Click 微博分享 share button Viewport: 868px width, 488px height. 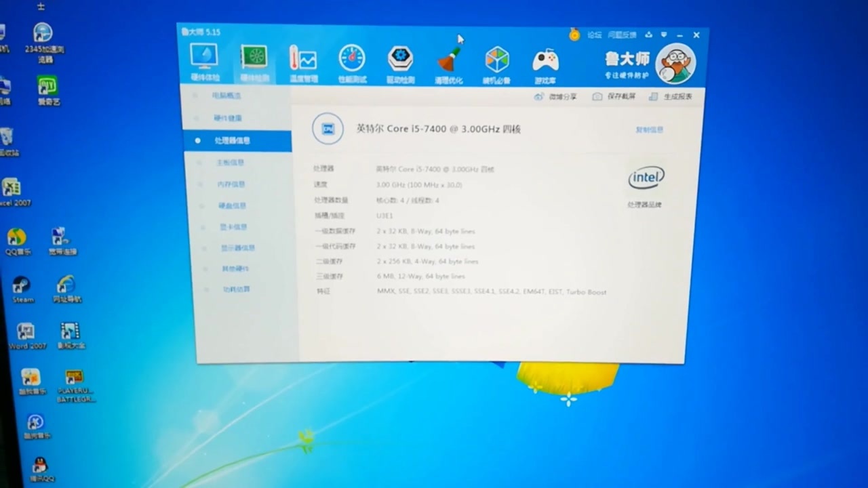point(555,97)
